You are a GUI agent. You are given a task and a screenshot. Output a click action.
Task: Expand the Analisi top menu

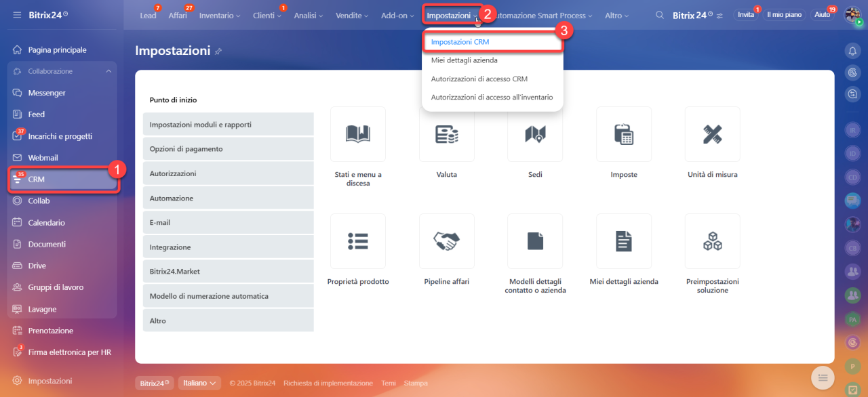309,16
